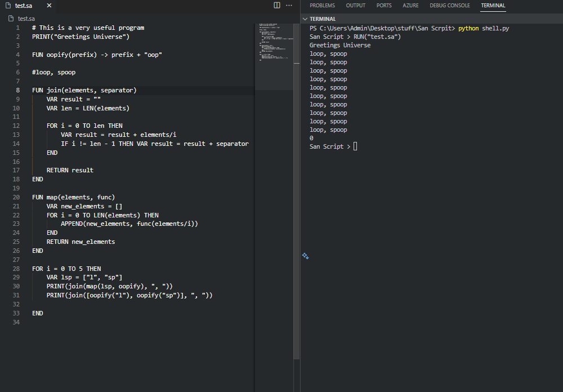The height and width of the screenshot is (392, 563).
Task: Click line number 8 in the gutter
Action: click(18, 90)
